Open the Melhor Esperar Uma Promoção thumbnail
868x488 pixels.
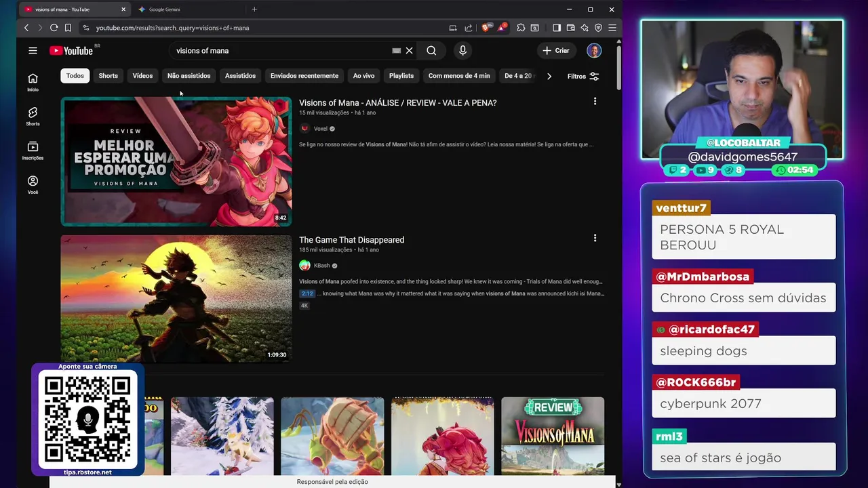(176, 161)
